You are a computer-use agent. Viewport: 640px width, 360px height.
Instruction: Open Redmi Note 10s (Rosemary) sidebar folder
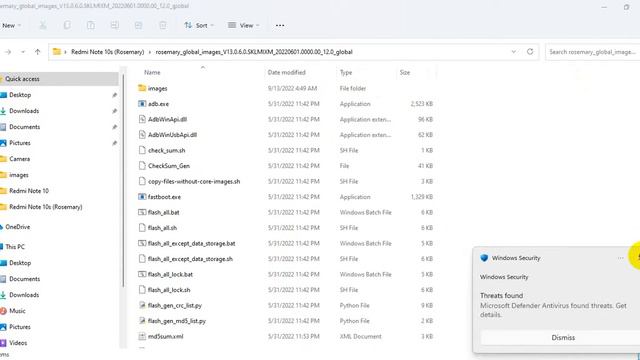point(45,207)
